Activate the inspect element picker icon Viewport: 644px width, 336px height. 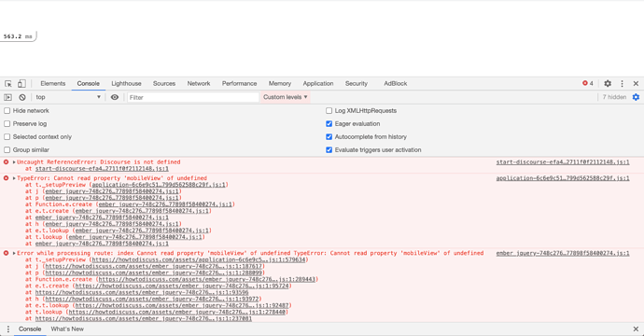(x=8, y=83)
